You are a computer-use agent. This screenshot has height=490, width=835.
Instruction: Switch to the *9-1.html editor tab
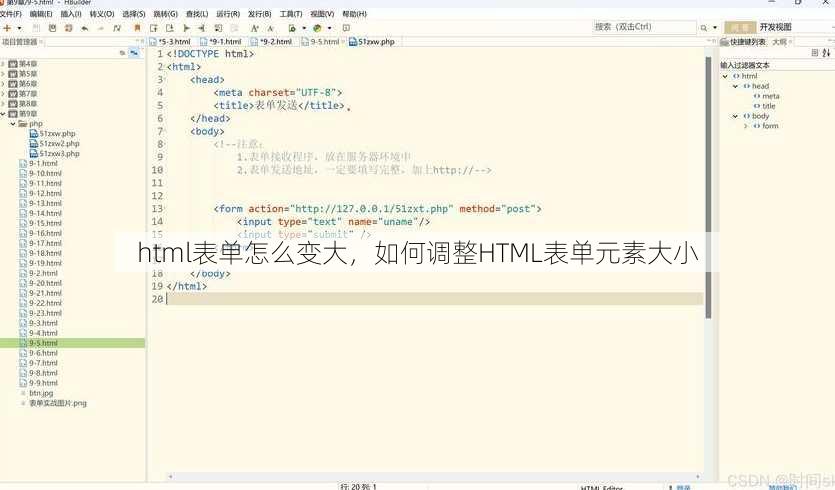point(222,42)
